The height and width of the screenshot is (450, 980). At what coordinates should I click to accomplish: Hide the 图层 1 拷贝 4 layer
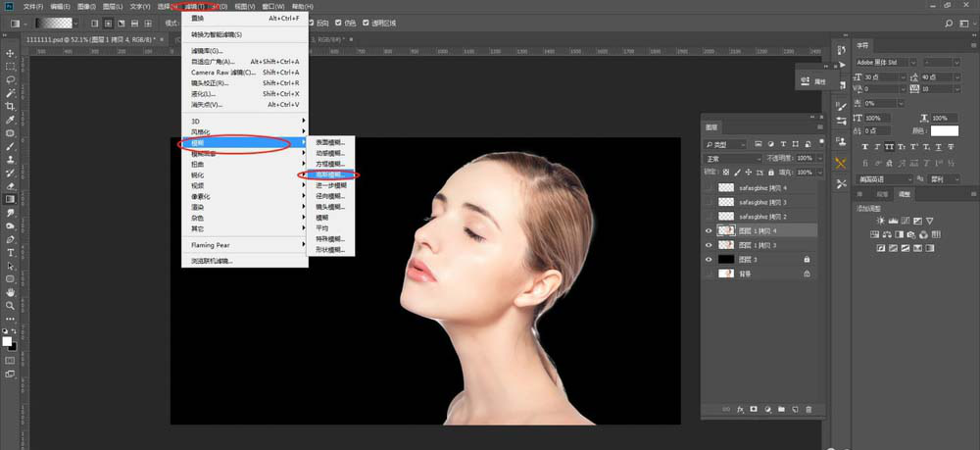pyautogui.click(x=710, y=230)
